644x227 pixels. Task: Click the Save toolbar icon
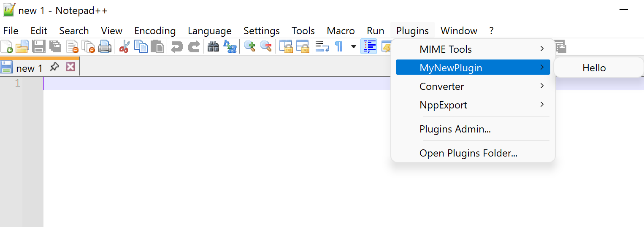(x=39, y=46)
